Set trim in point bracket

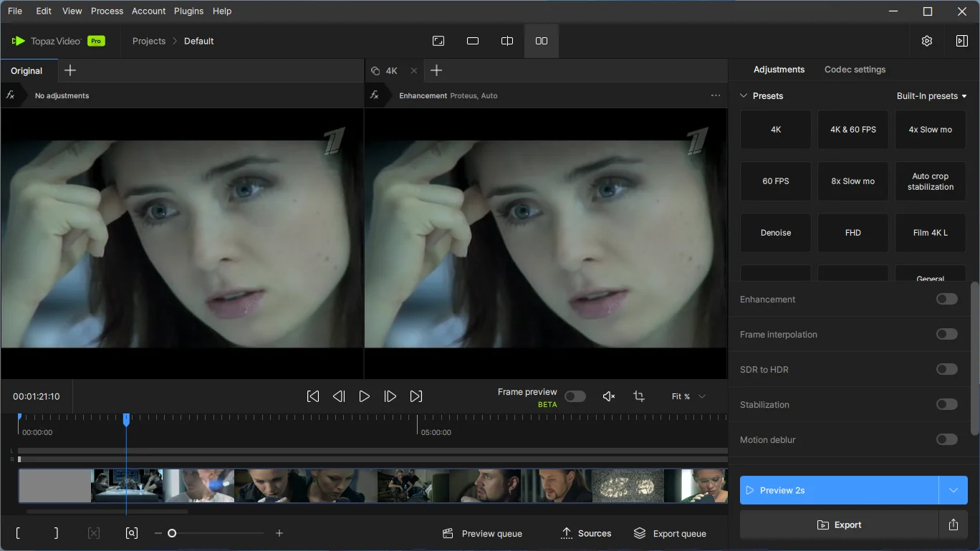18,533
